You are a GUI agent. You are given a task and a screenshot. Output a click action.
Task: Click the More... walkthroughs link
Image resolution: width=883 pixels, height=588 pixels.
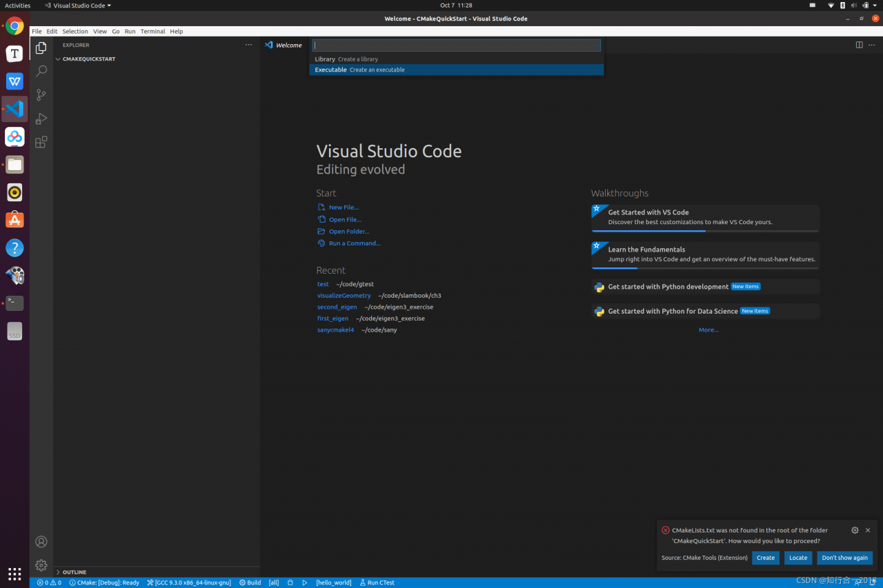(x=708, y=330)
